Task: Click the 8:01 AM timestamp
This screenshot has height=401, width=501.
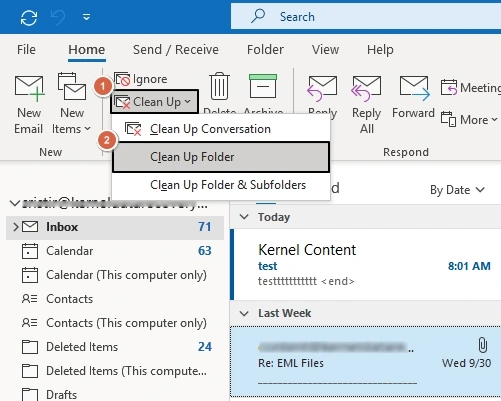Action: coord(469,266)
